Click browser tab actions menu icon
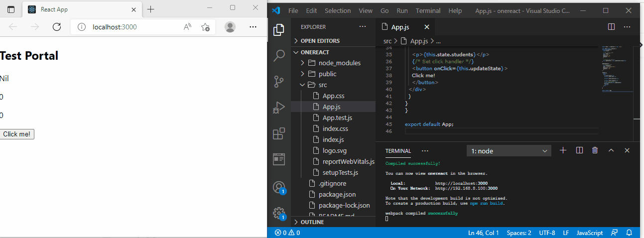Viewport: 644px width, 238px height. [x=11, y=9]
